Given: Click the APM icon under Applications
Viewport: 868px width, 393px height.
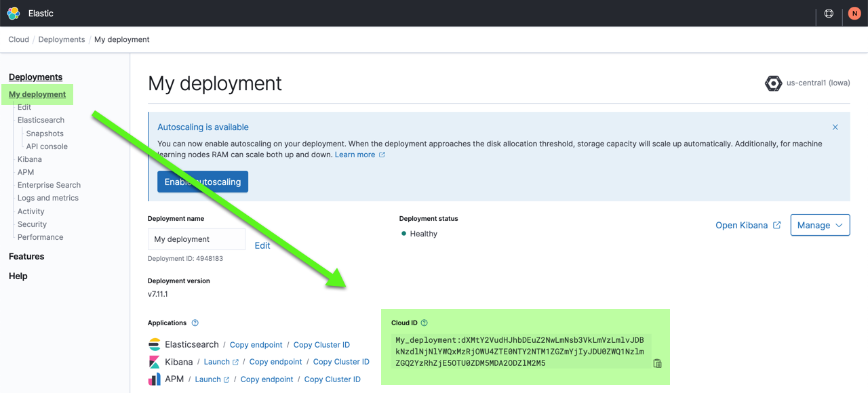Looking at the screenshot, I should point(155,379).
